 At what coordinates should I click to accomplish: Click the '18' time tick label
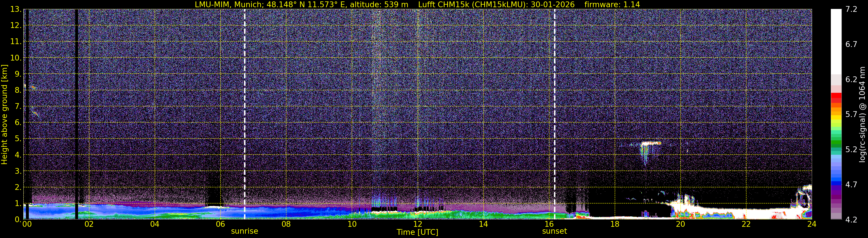614,224
